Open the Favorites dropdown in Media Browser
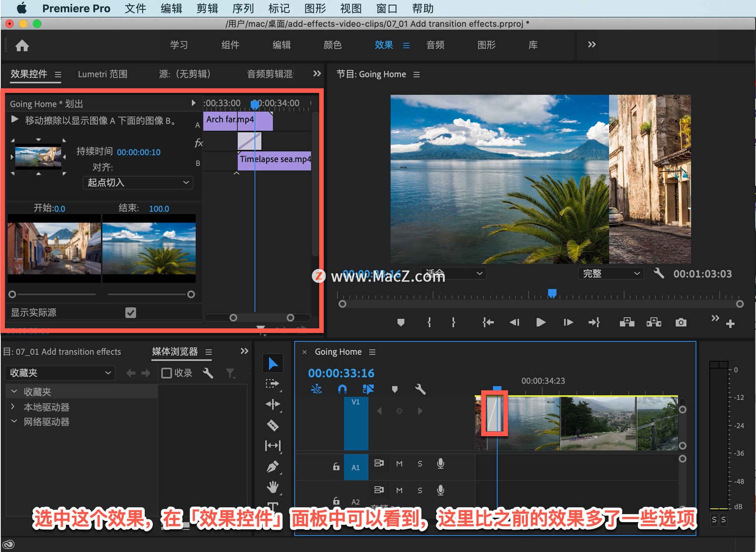 click(x=60, y=373)
